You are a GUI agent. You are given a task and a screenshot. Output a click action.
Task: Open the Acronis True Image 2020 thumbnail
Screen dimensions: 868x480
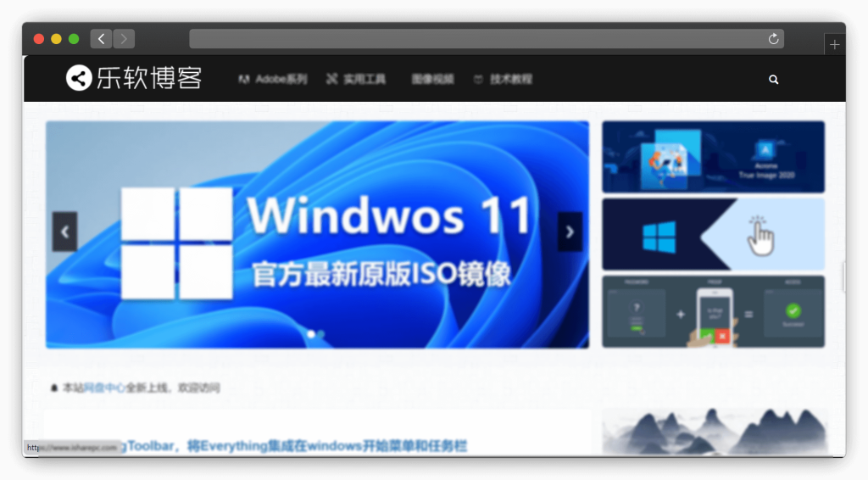(x=713, y=157)
